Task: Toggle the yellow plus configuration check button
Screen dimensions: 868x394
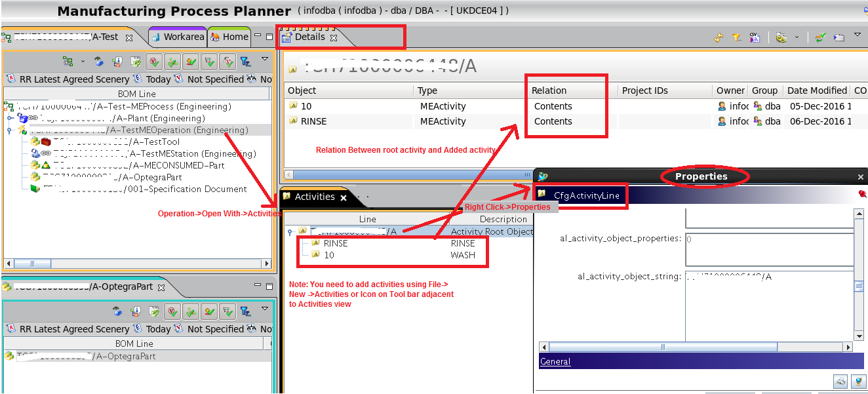Action: (191, 61)
